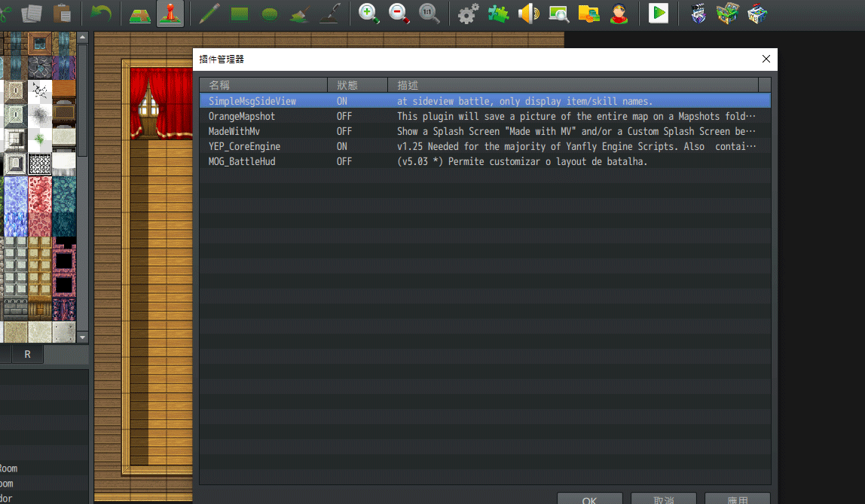Select the YEP_CoreEngine plugin row
The width and height of the screenshot is (865, 504).
[x=485, y=146]
